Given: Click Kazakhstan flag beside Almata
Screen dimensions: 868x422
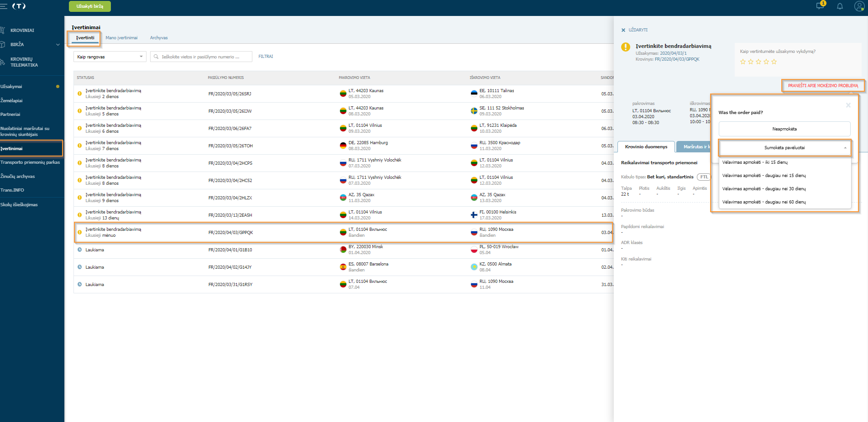Looking at the screenshot, I should [x=474, y=267].
